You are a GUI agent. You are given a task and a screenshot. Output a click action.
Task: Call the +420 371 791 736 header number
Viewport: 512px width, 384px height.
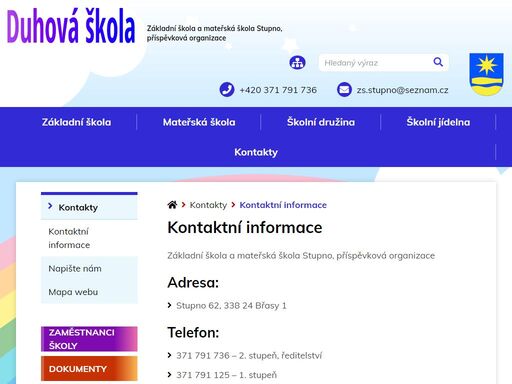278,90
